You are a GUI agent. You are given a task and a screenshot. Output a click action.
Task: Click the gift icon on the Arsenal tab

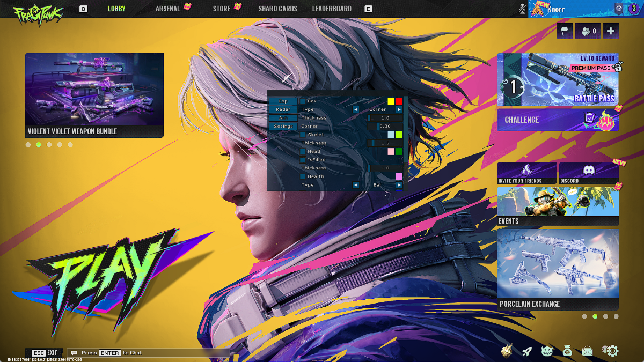tap(187, 6)
